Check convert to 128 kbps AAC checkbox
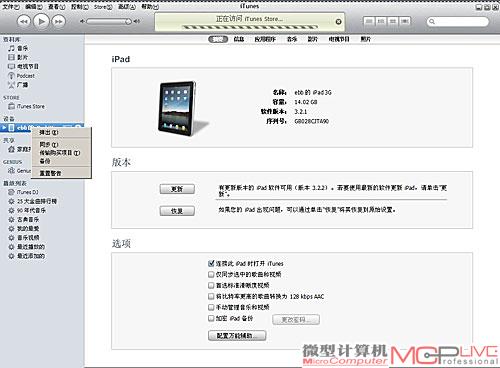 pyautogui.click(x=211, y=296)
